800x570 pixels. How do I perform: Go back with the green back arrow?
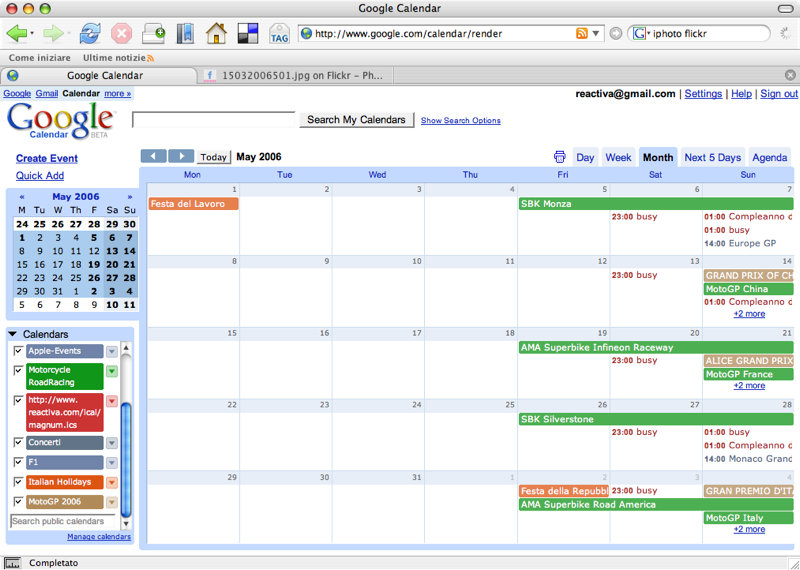[x=16, y=34]
